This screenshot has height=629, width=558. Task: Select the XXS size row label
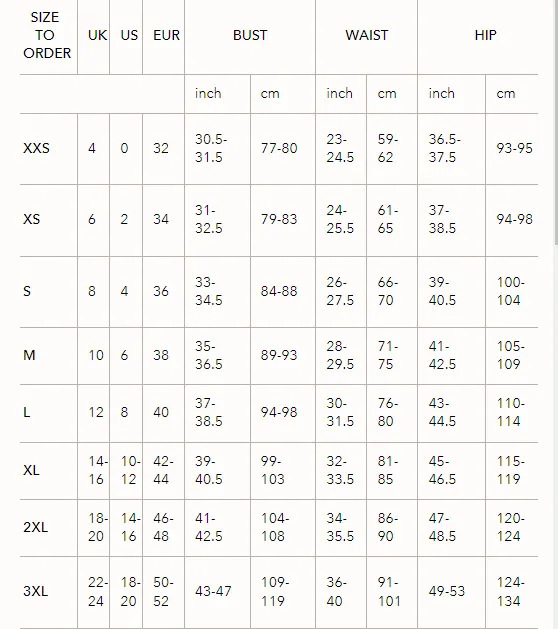[37, 148]
